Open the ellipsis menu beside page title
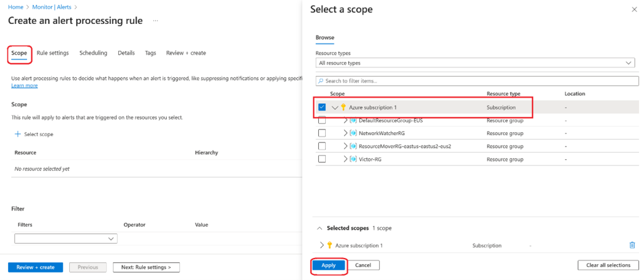 (x=156, y=21)
